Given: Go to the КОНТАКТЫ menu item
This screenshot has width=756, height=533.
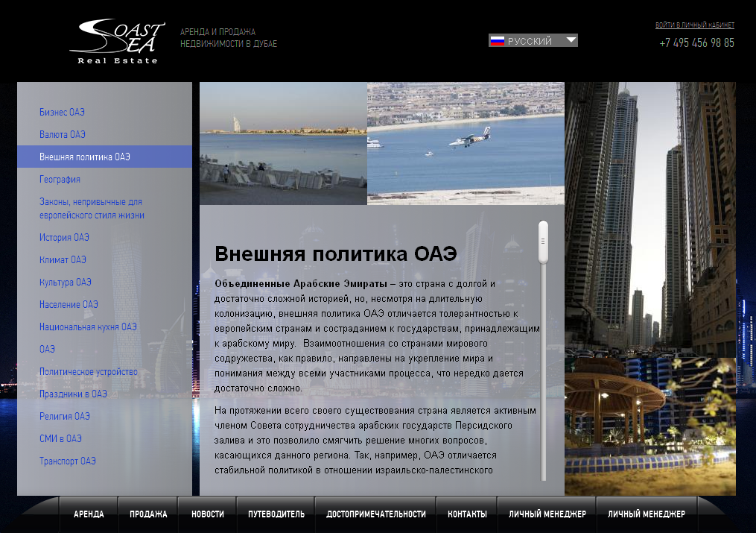Looking at the screenshot, I should [x=467, y=514].
